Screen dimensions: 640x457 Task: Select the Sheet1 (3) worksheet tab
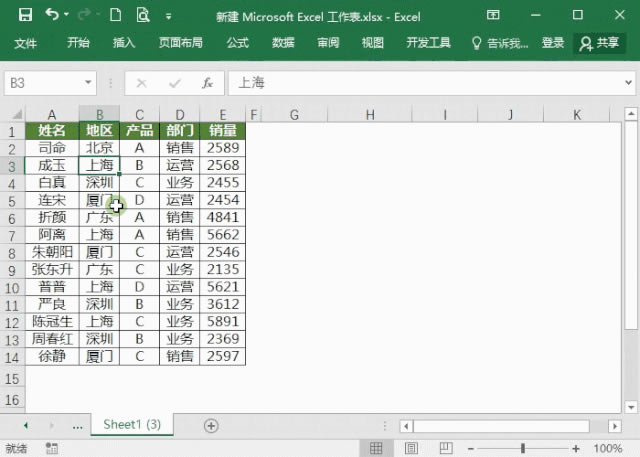click(132, 425)
